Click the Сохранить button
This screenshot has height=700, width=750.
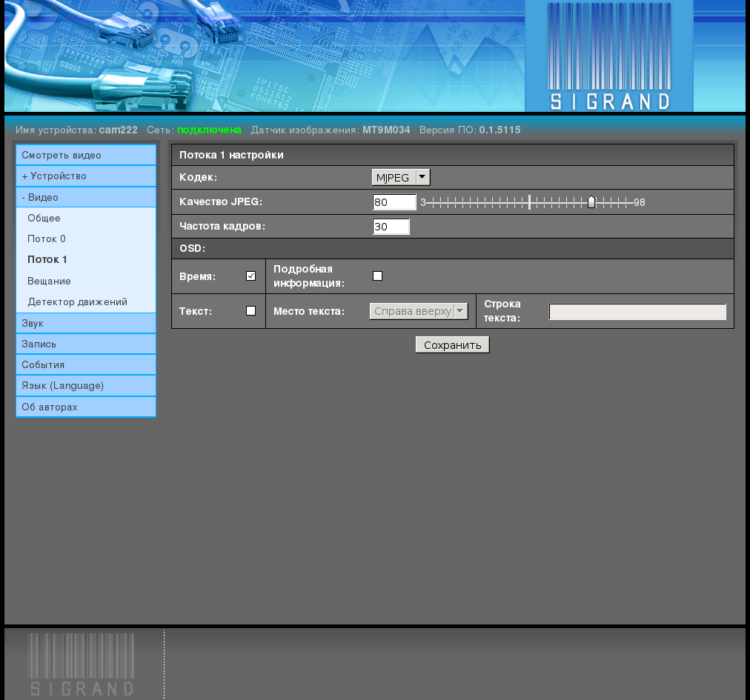(453, 344)
